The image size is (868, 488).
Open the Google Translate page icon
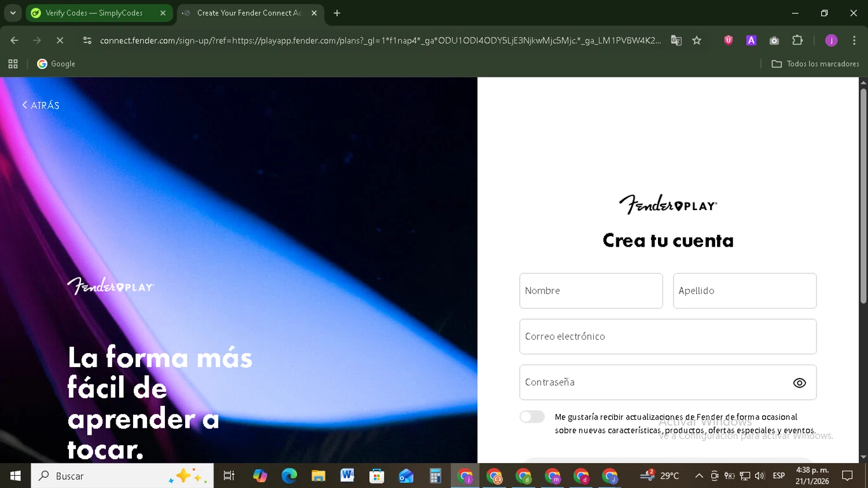[x=676, y=41]
